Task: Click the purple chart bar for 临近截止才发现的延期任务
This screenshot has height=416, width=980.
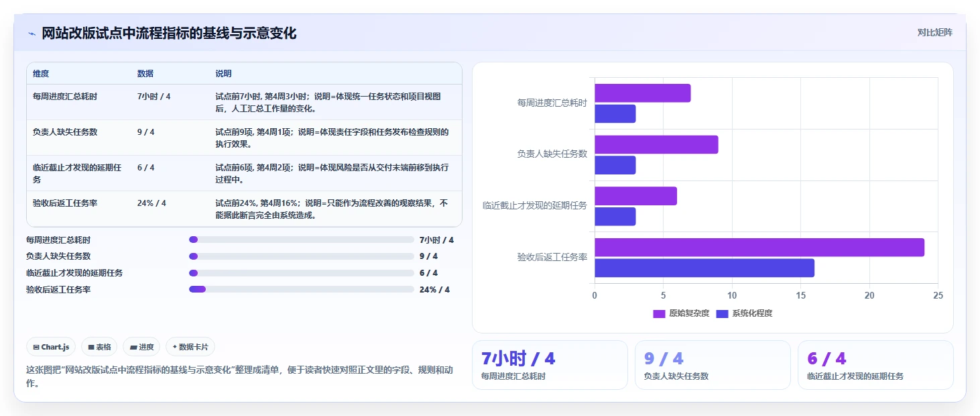Action: click(x=635, y=196)
